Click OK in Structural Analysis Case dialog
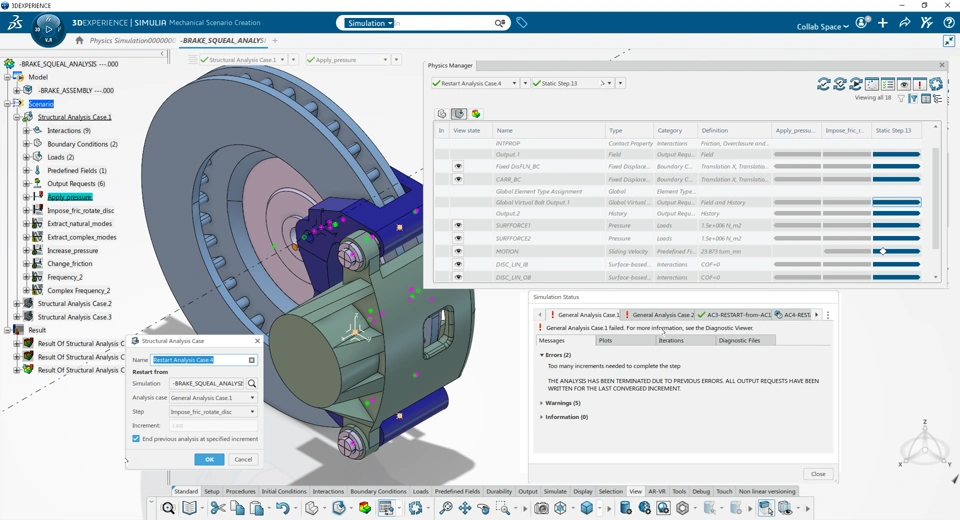The image size is (960, 520). (209, 459)
